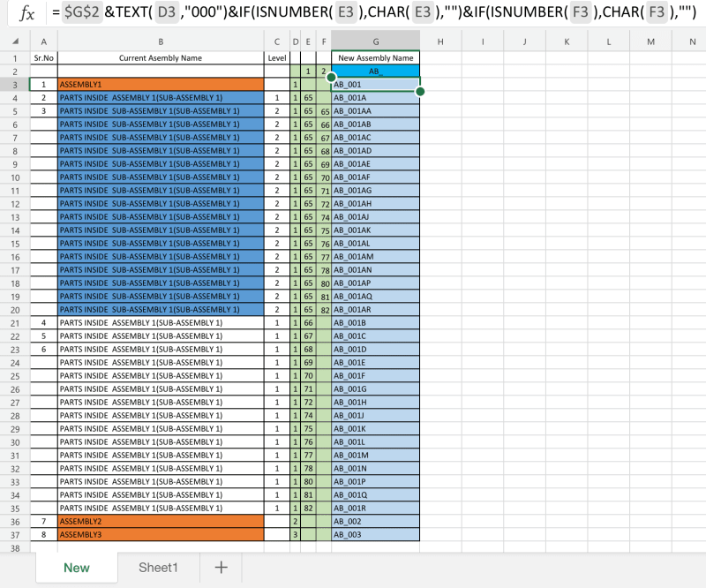Click cell containing AB_001AR
This screenshot has width=706, height=588.
pos(376,310)
